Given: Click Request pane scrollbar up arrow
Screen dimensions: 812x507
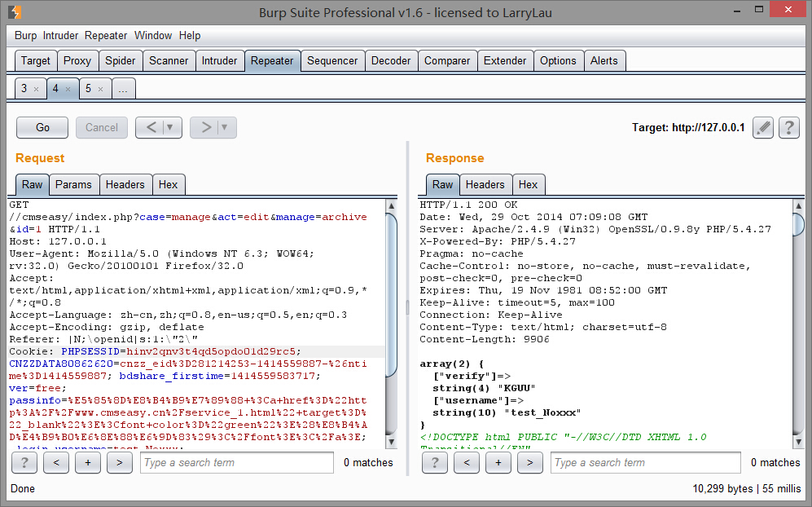Looking at the screenshot, I should click(x=392, y=205).
